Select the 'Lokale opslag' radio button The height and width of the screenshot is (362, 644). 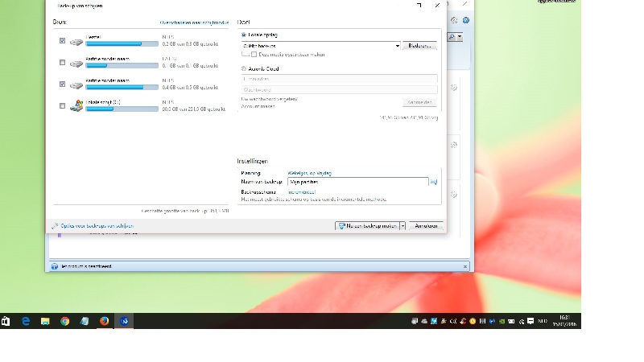244,35
